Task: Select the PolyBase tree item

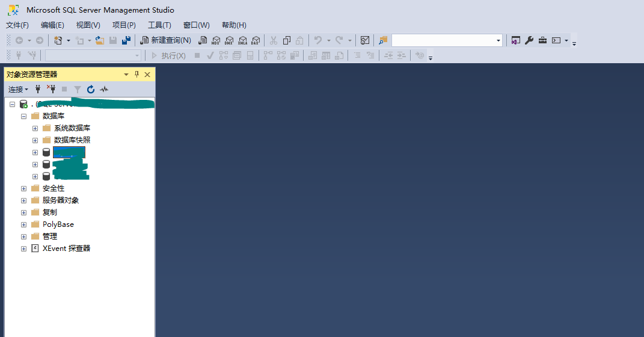Action: (x=58, y=224)
